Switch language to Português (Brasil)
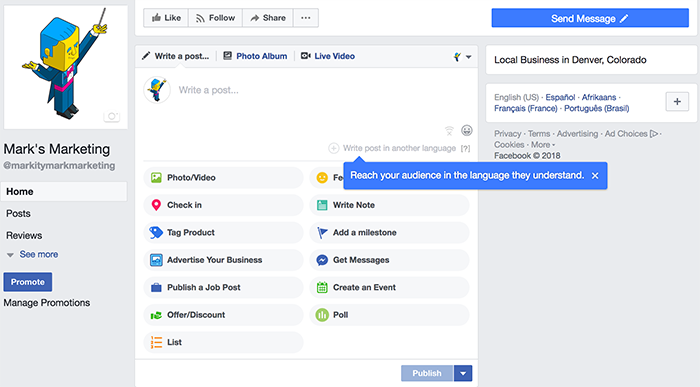 coord(596,108)
